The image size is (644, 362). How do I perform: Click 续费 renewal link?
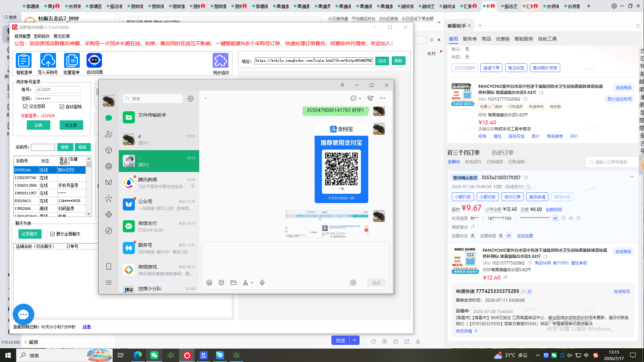(x=87, y=327)
